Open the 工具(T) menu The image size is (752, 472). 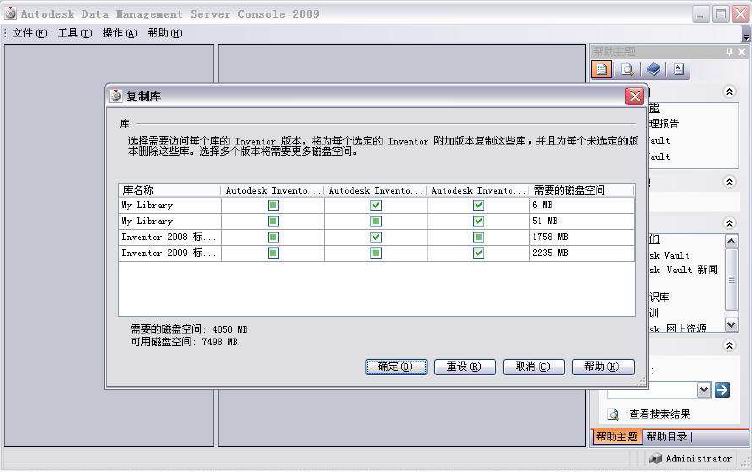coord(75,33)
